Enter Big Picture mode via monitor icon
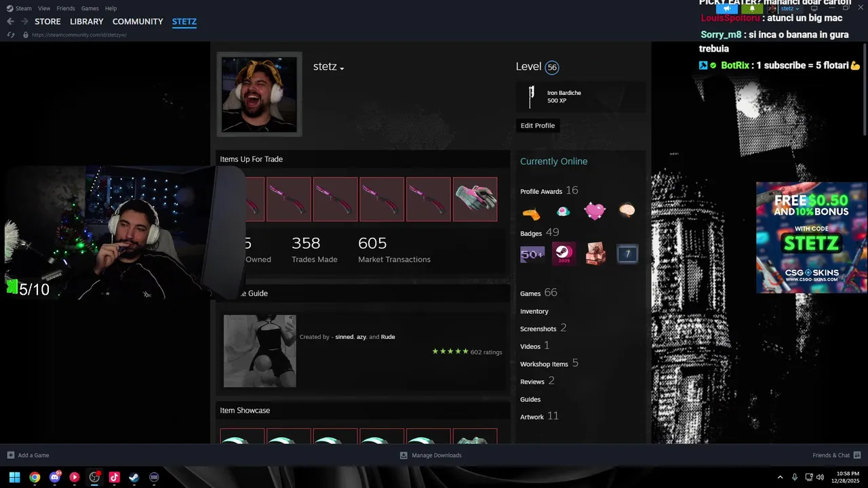This screenshot has height=488, width=868. pyautogui.click(x=814, y=9)
